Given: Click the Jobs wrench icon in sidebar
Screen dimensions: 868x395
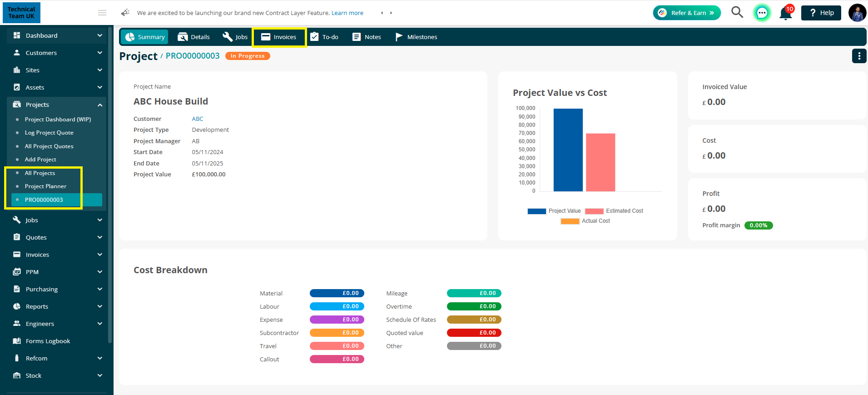Looking at the screenshot, I should 17,220.
